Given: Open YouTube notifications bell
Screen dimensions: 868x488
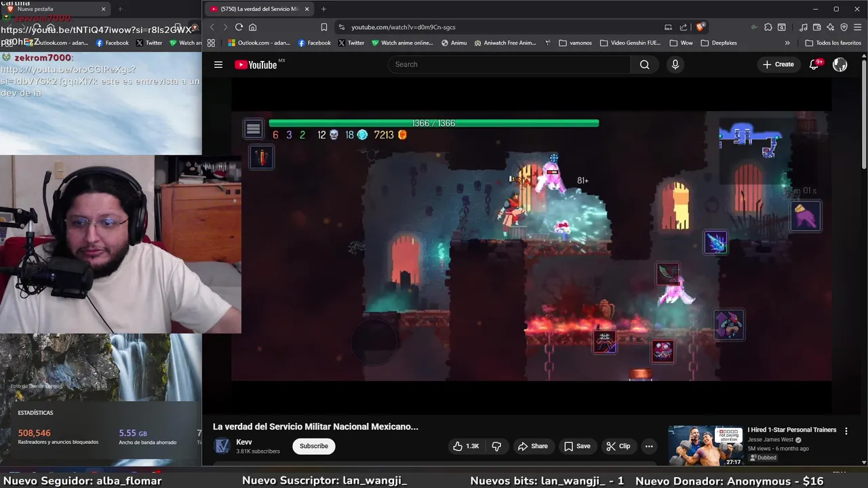Looking at the screenshot, I should (x=814, y=64).
